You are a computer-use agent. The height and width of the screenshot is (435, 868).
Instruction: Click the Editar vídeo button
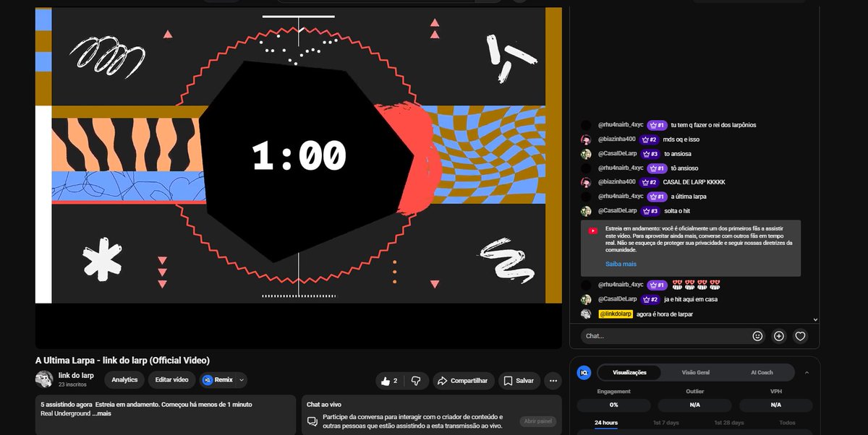171,380
